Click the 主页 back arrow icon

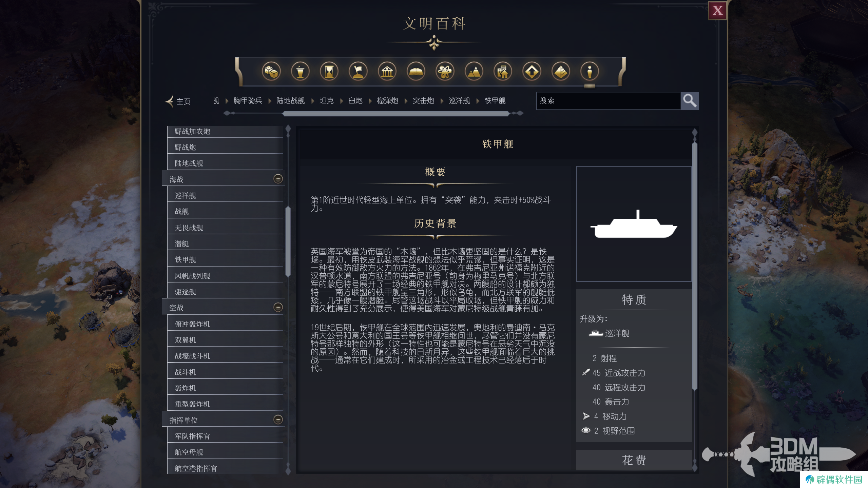pyautogui.click(x=170, y=101)
